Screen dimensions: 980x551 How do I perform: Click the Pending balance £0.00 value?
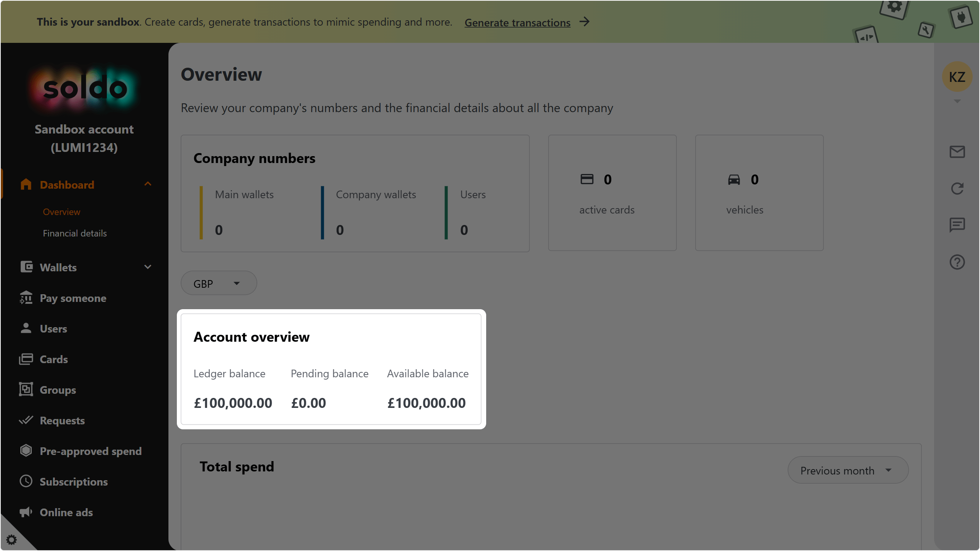coord(309,403)
